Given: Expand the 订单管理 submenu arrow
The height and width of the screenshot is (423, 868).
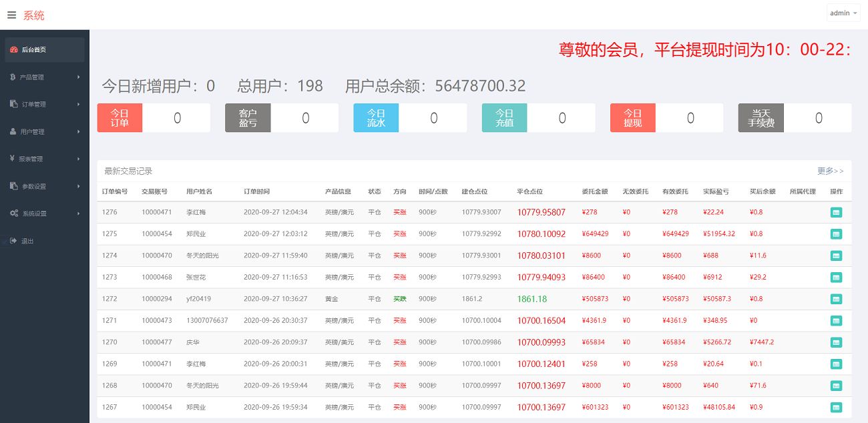Looking at the screenshot, I should coord(78,105).
